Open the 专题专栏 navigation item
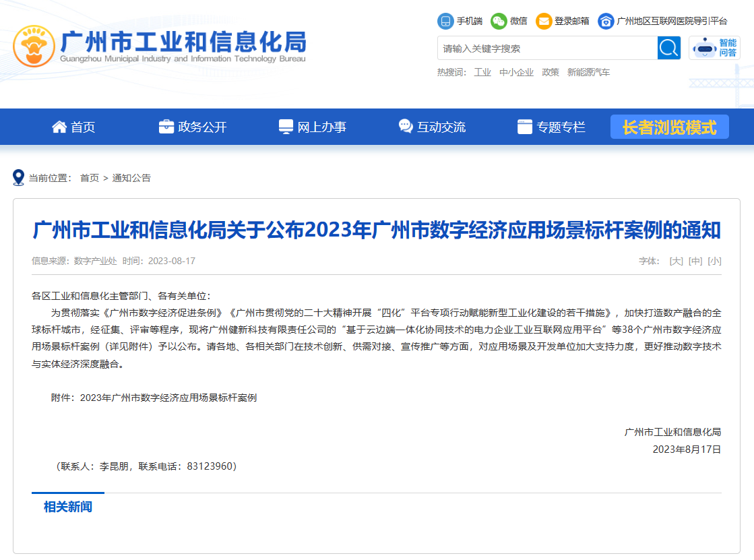This screenshot has height=560, width=754. pos(551,127)
